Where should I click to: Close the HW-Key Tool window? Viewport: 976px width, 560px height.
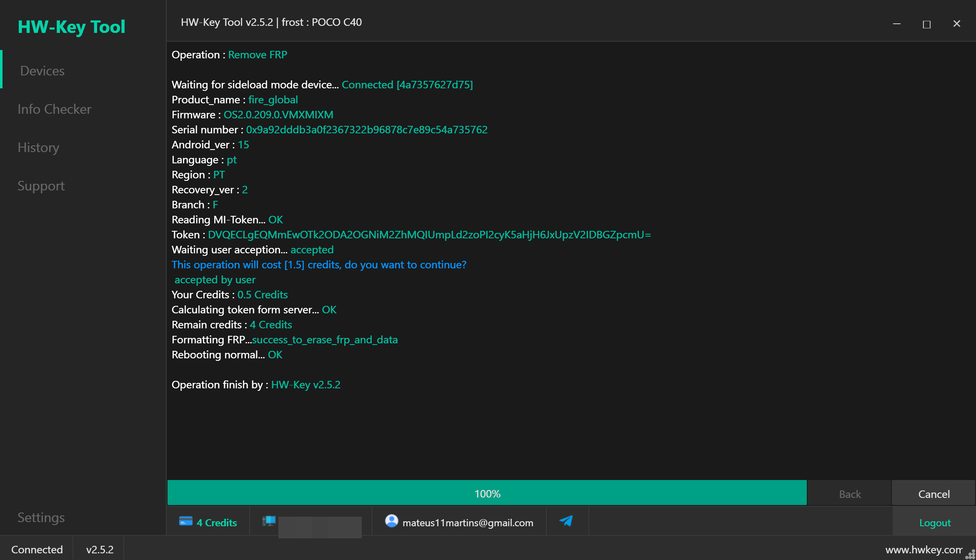[956, 24]
